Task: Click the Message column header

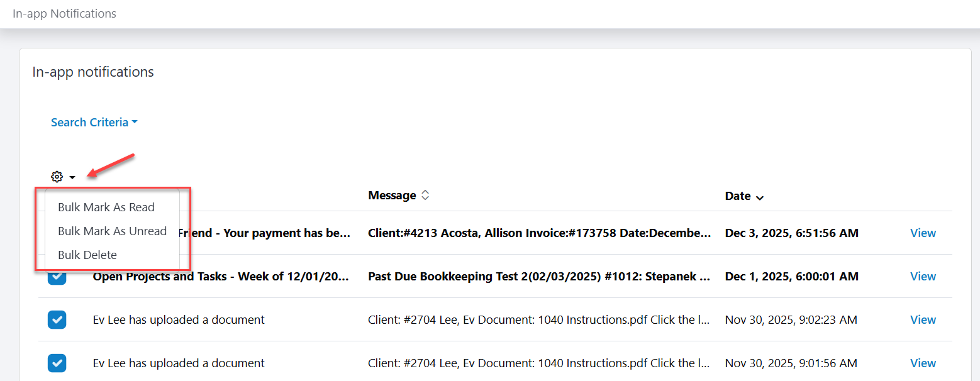Action: point(391,195)
